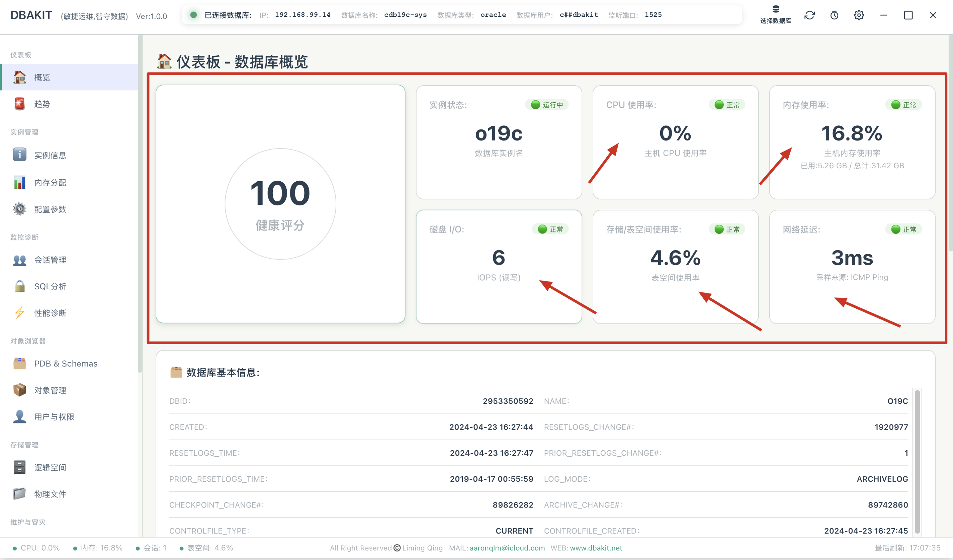Click the 对象管理 box icon
Screen dimensions: 953x560
click(20, 390)
